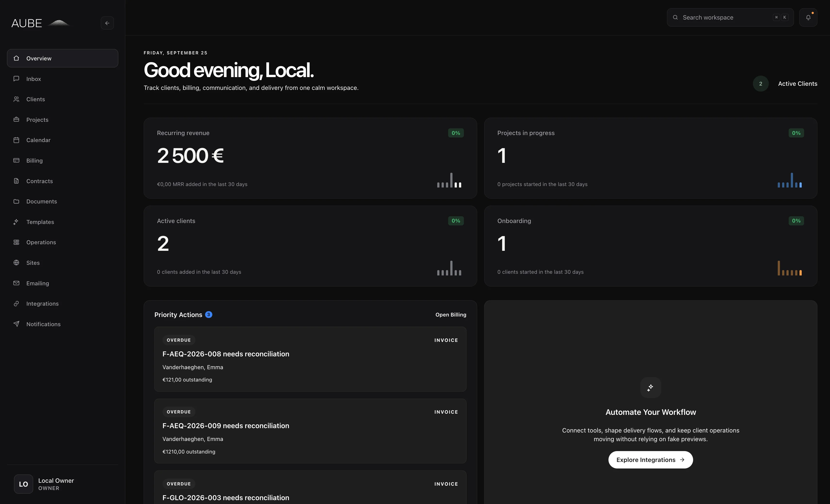Open Operations in navigation

pos(63,242)
